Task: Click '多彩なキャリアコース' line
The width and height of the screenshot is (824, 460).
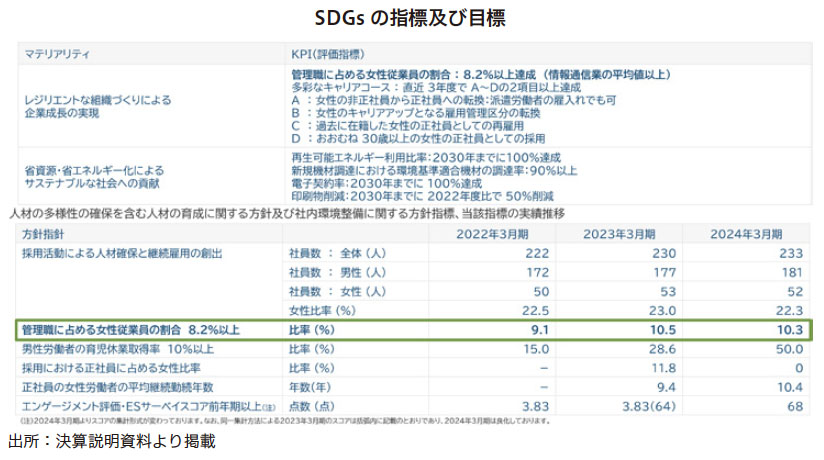Action: 436,87
